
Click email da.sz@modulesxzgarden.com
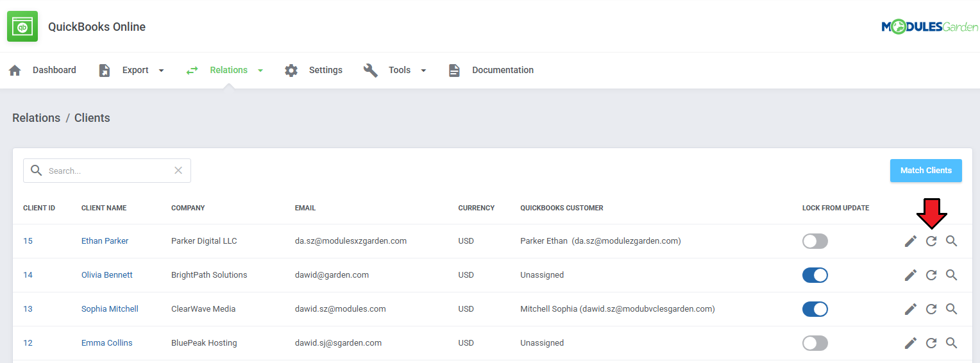click(351, 241)
